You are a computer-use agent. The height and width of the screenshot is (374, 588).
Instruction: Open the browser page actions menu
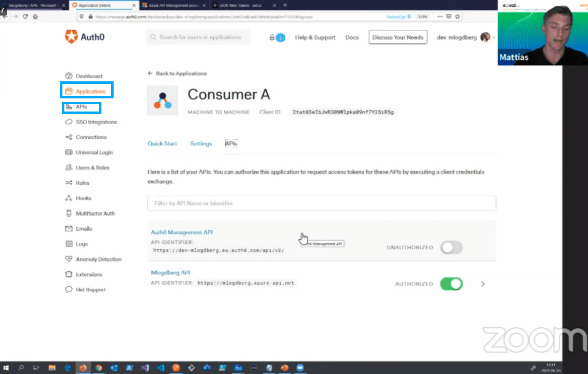coord(440,16)
